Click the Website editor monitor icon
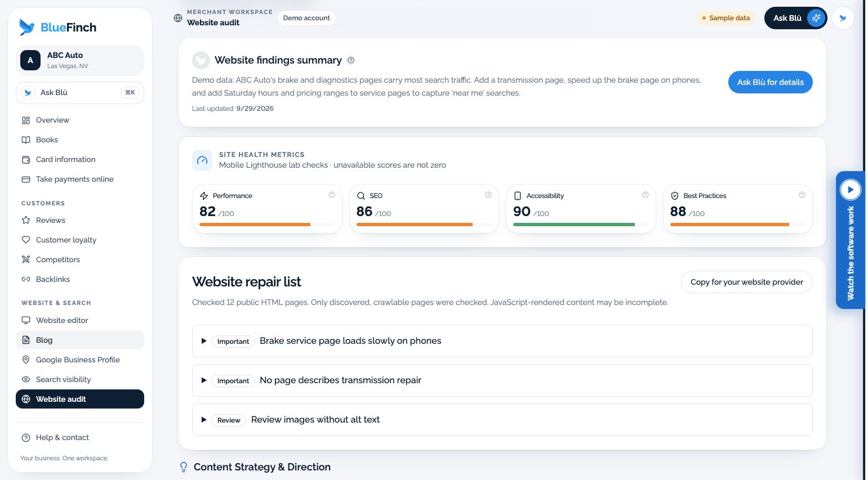The image size is (868, 480). click(26, 320)
